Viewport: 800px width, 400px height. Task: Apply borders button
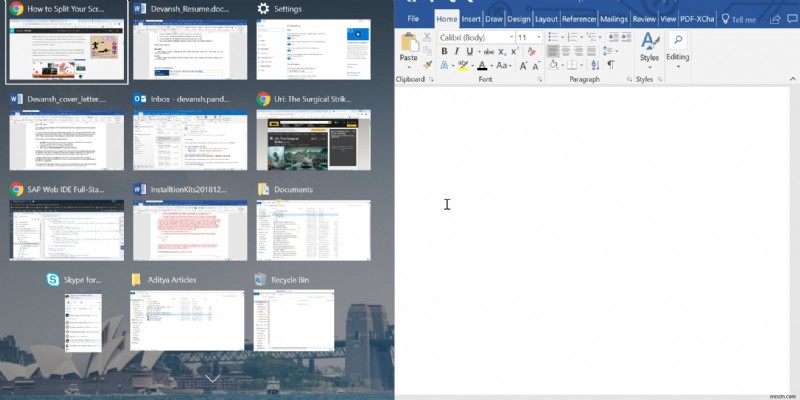pos(572,65)
